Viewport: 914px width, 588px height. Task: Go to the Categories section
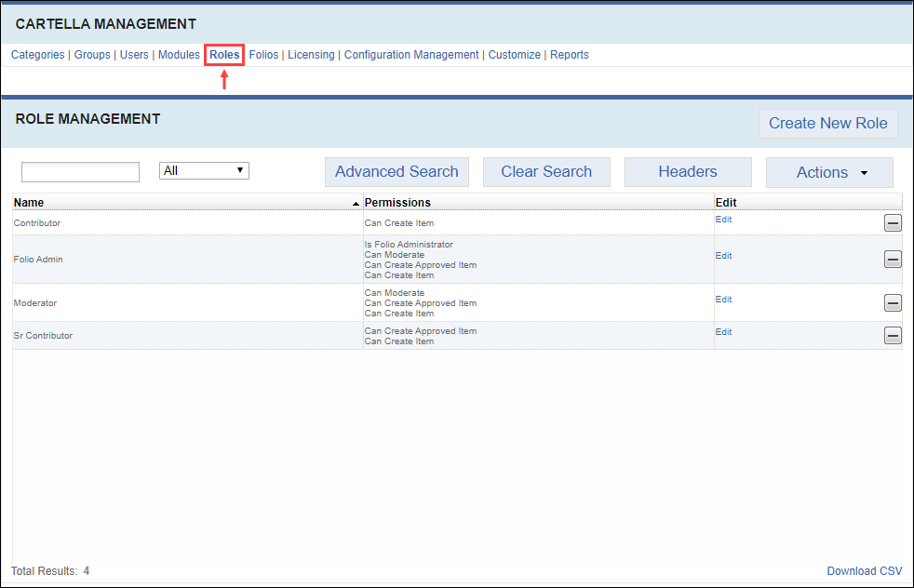click(37, 55)
